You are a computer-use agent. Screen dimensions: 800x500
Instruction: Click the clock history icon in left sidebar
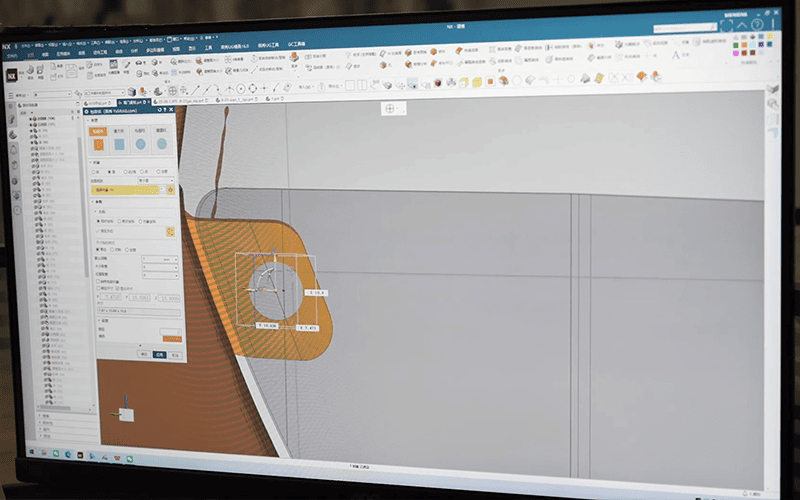coord(17,210)
